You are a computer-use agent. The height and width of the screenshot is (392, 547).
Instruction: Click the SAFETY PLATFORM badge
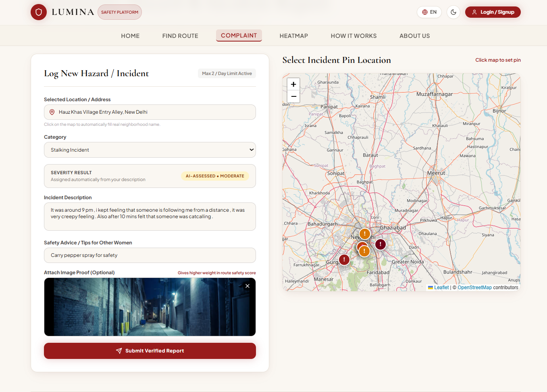(120, 12)
